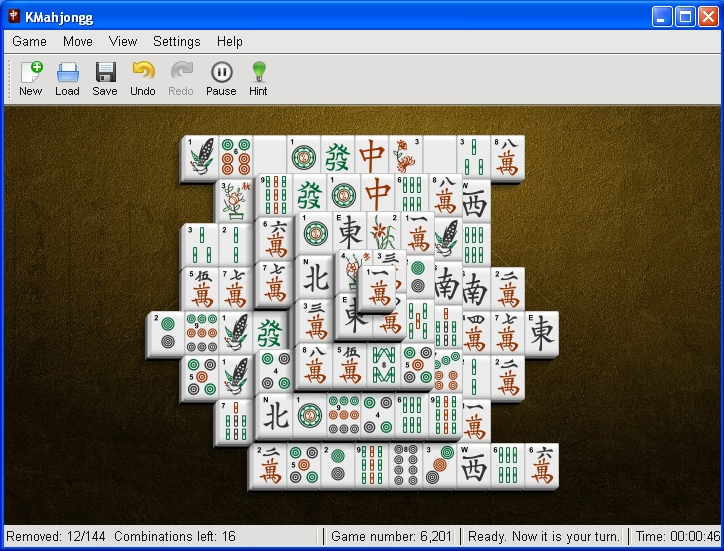Pick the topmost 1-wan tile in the center

click(380, 290)
